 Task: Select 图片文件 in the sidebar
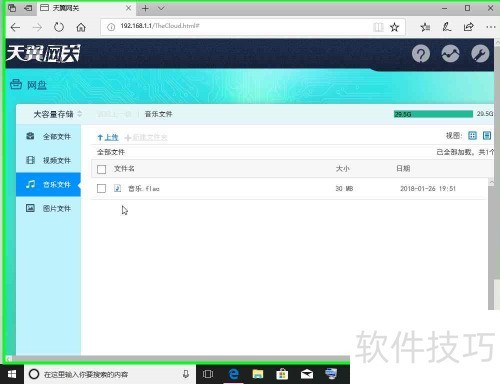pyautogui.click(x=49, y=208)
